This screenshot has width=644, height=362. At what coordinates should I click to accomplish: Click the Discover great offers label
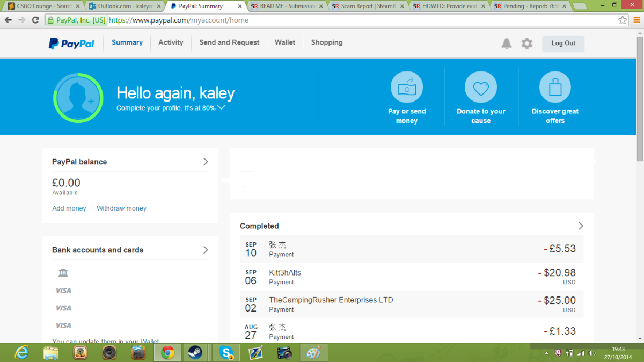pyautogui.click(x=555, y=116)
